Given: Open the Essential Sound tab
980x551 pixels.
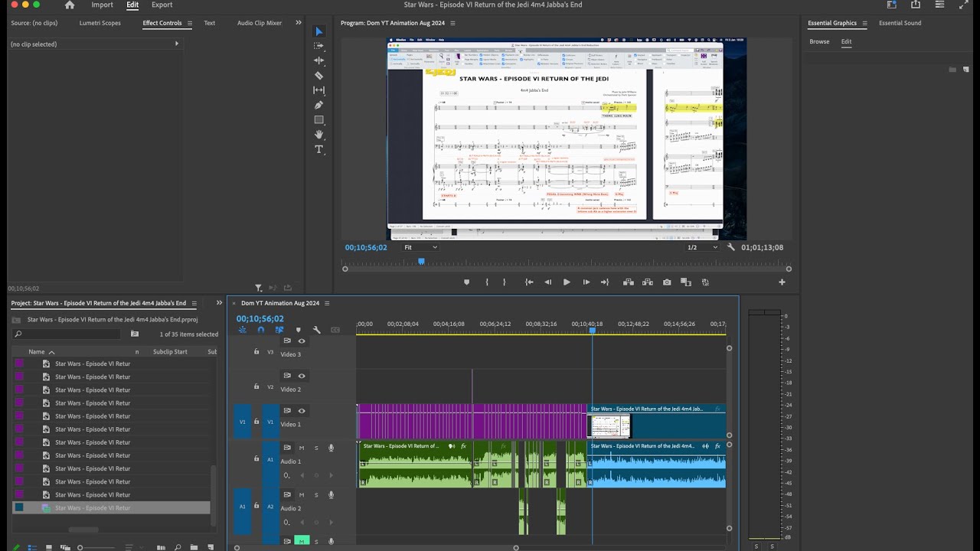Looking at the screenshot, I should [900, 23].
